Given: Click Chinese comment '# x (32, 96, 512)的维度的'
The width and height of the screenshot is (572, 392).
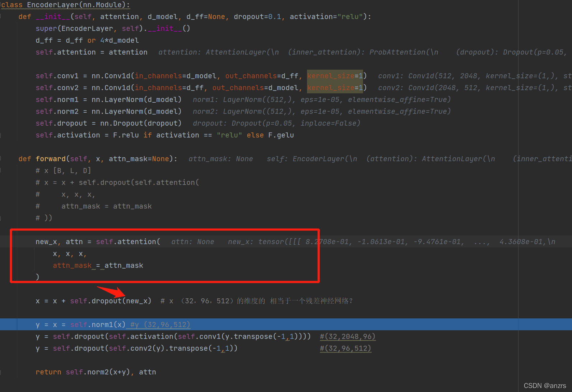Looking at the screenshot, I should click(x=213, y=301).
